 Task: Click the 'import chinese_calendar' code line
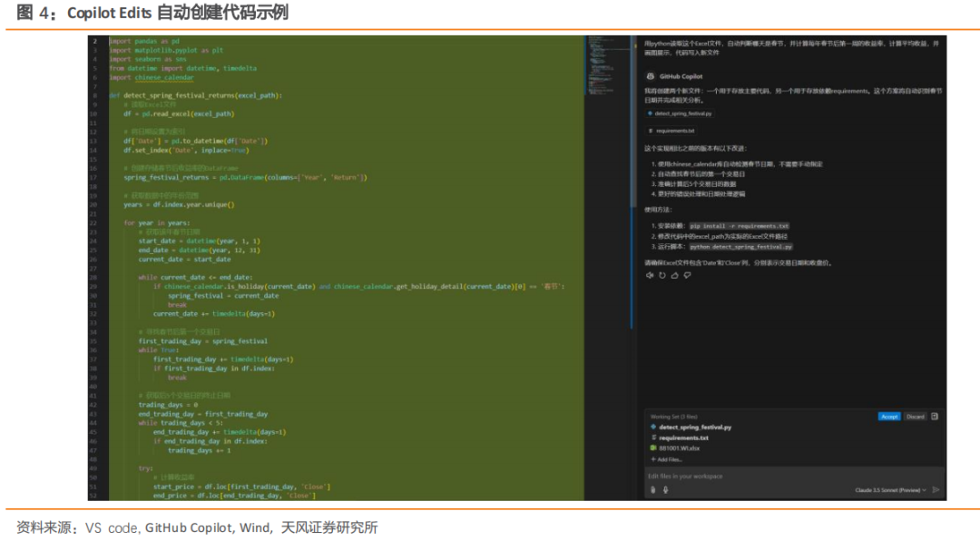pos(152,77)
